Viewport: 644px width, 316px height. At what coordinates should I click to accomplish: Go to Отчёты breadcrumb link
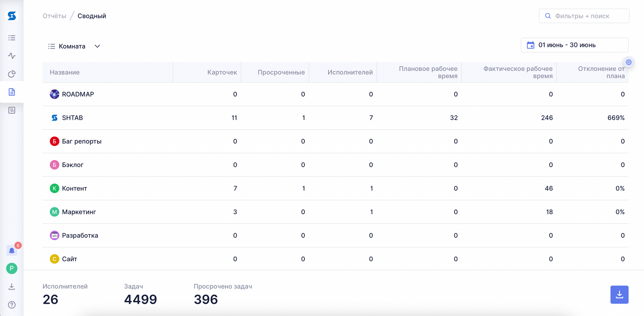click(54, 16)
